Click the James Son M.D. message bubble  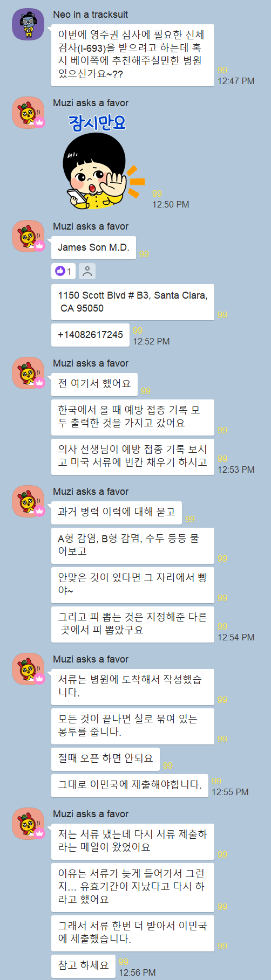(x=93, y=247)
